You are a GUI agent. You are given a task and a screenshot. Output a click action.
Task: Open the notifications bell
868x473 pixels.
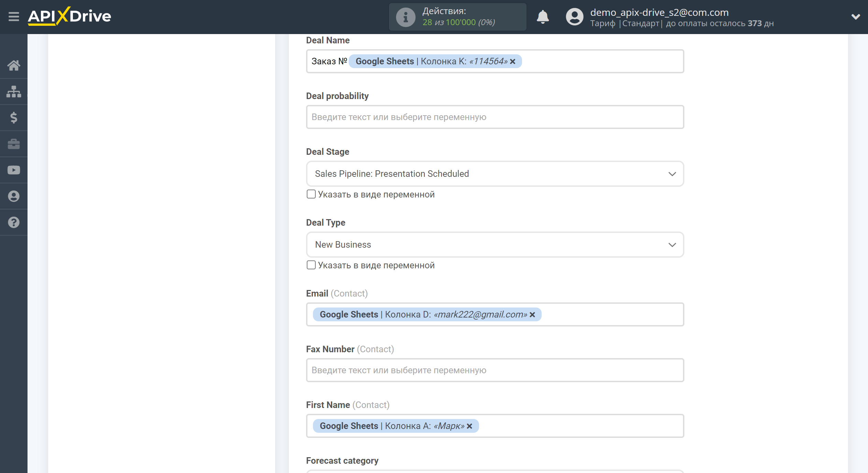tap(543, 17)
